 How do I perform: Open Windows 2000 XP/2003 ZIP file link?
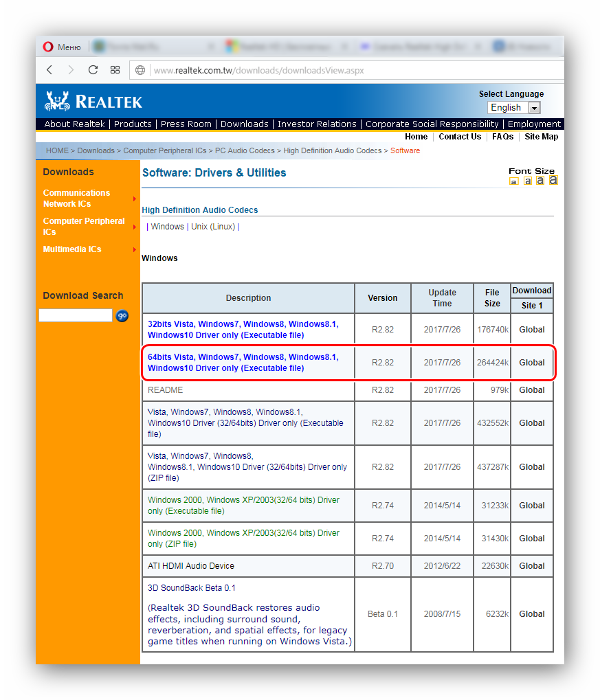(243, 539)
